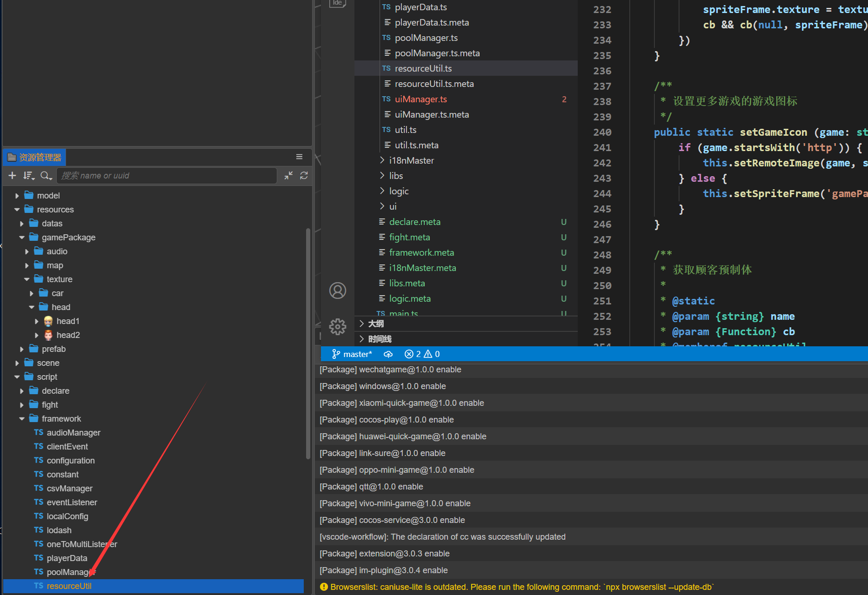This screenshot has height=595, width=868.
Task: Expand the scene folder
Action: (x=17, y=363)
